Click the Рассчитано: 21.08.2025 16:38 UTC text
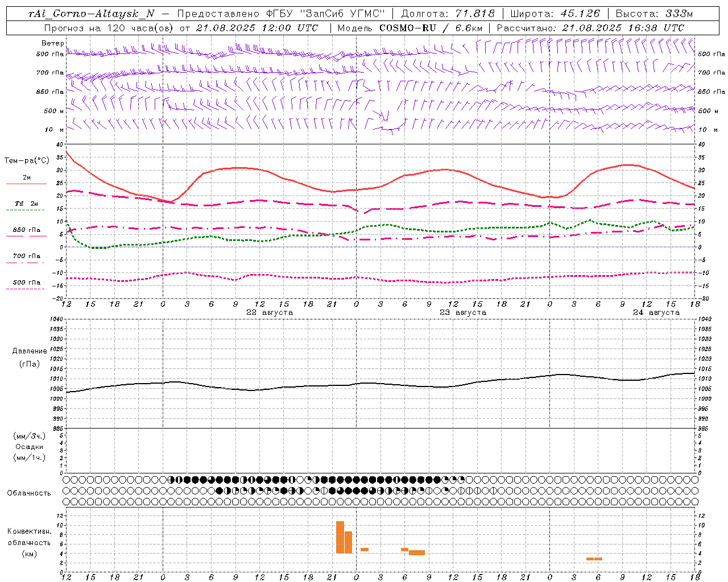 pyautogui.click(x=590, y=28)
